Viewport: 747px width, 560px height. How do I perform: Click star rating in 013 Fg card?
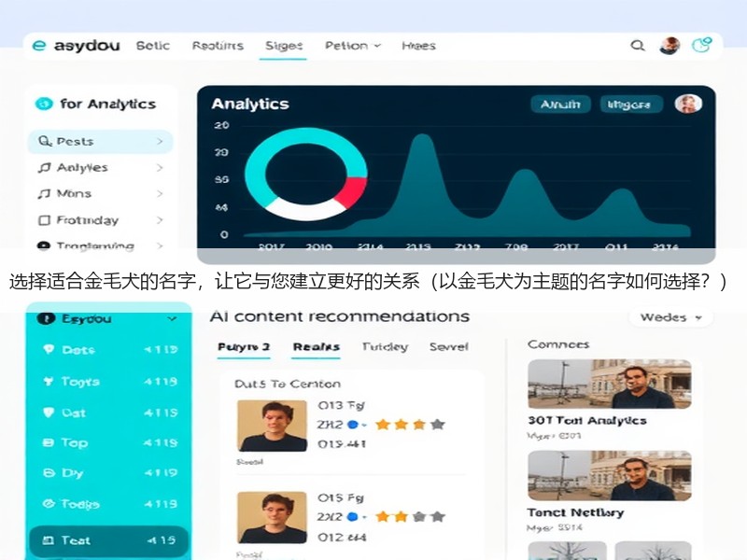tap(410, 425)
